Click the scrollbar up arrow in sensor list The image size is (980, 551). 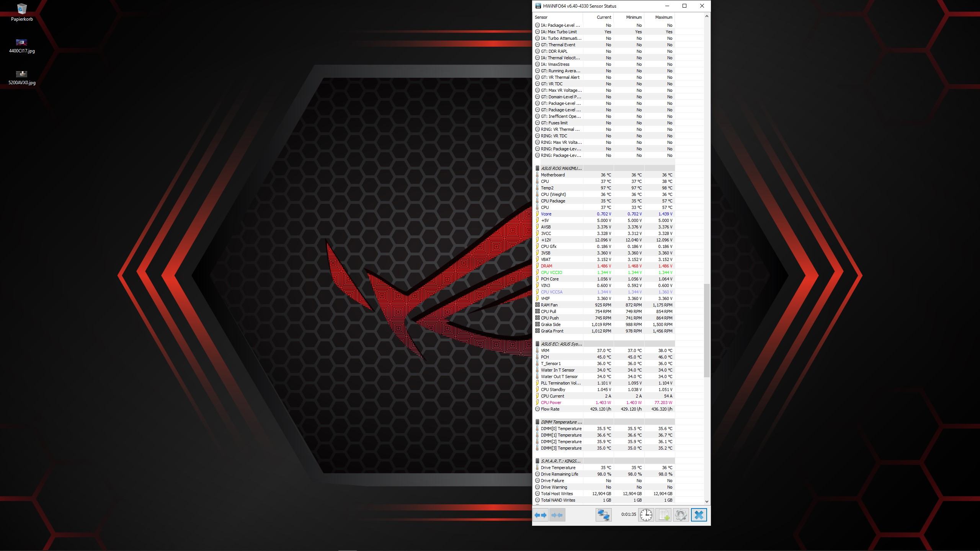(x=707, y=16)
